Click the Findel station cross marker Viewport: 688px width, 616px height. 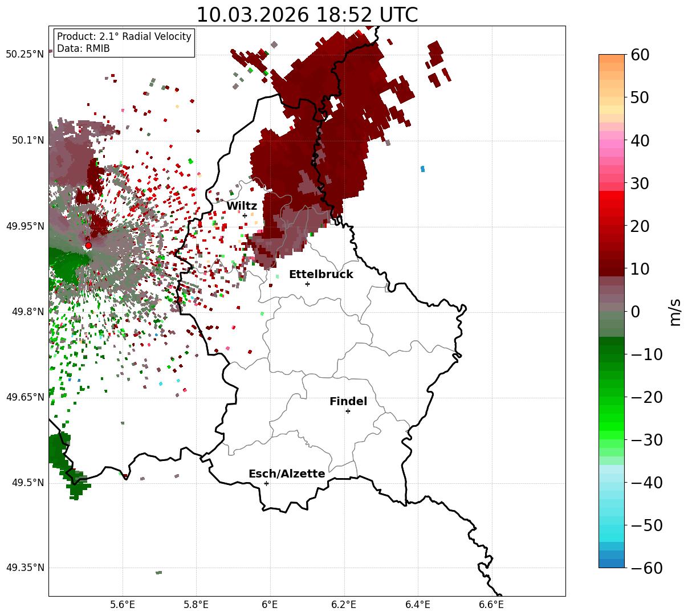click(x=348, y=411)
